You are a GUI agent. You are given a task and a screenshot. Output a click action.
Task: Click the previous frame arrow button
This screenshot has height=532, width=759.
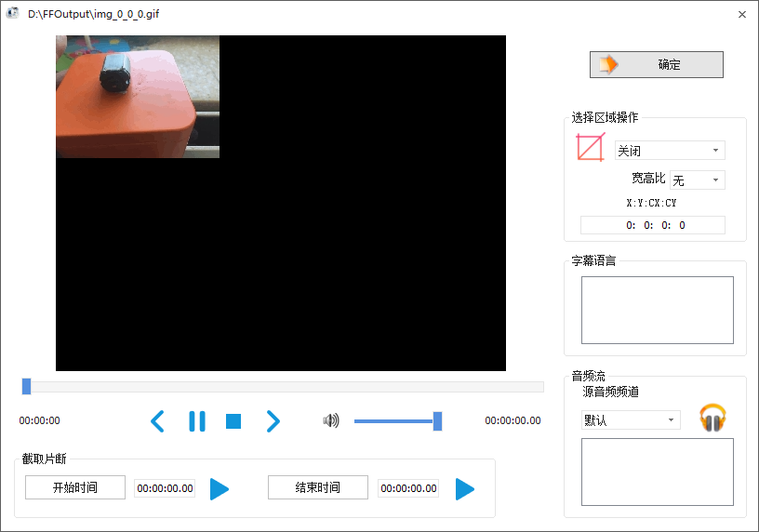pyautogui.click(x=158, y=421)
